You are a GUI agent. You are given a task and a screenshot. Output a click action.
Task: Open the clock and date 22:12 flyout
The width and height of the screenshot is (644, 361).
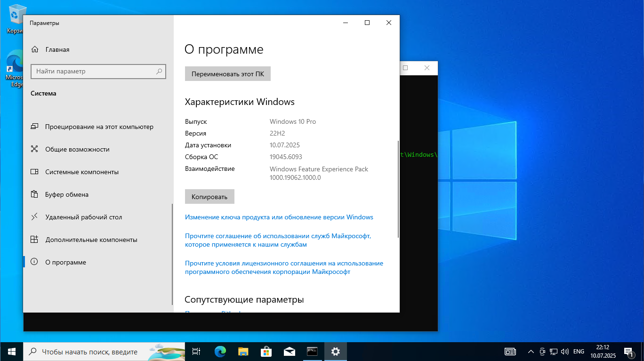pos(602,352)
